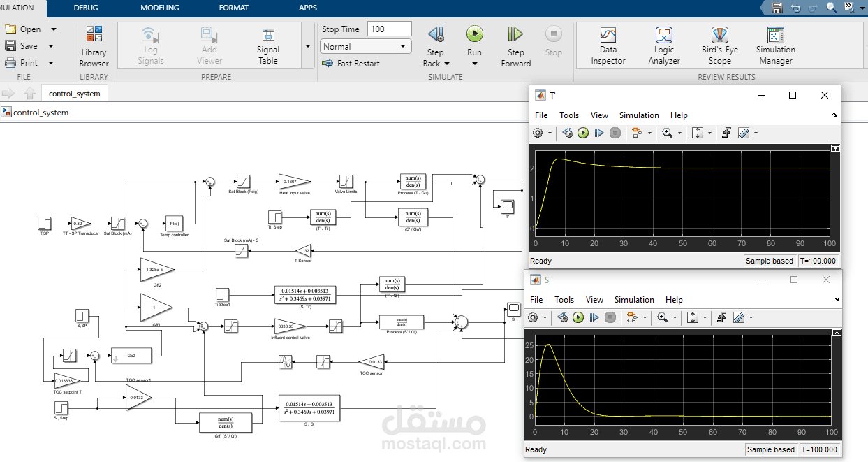
Task: Open the simulation mode dropdown showing Normal
Action: (x=366, y=47)
